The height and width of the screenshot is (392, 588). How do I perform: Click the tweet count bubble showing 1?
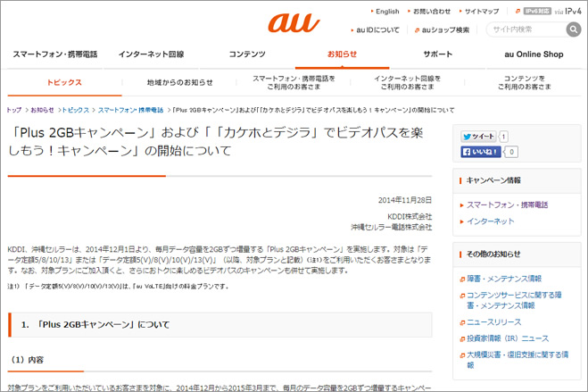[x=503, y=137]
